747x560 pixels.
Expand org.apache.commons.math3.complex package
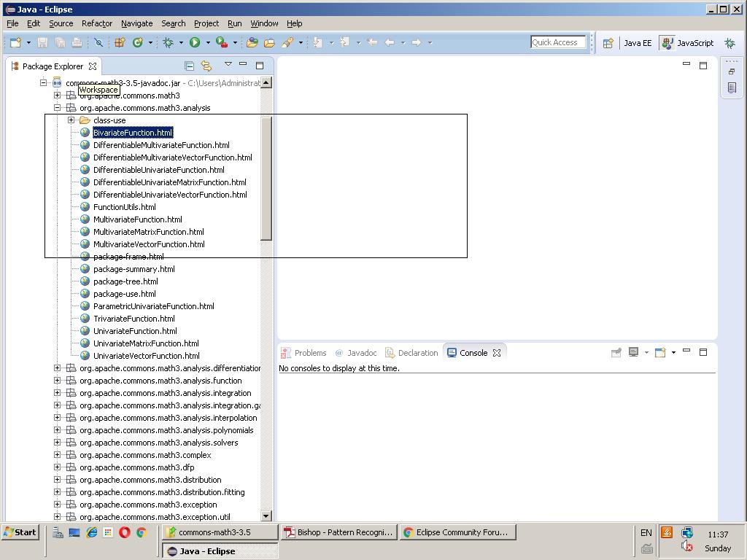click(57, 455)
